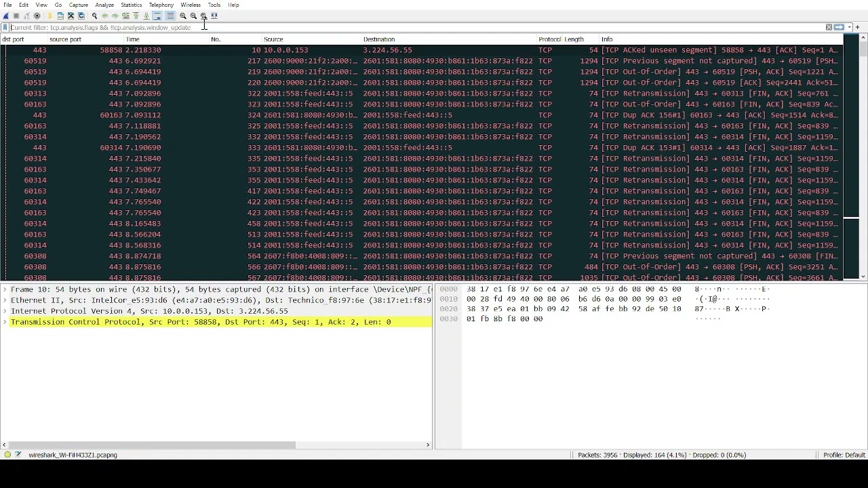This screenshot has height=488, width=868.
Task: Close this capture file icon
Action: [71, 16]
